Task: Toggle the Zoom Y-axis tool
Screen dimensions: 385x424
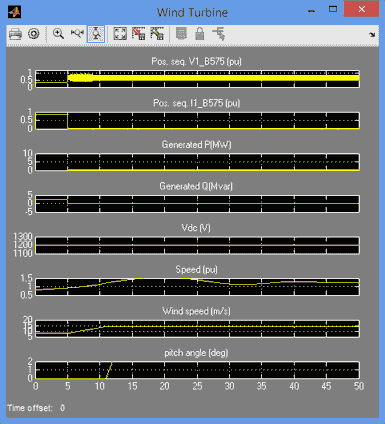Action: point(96,34)
